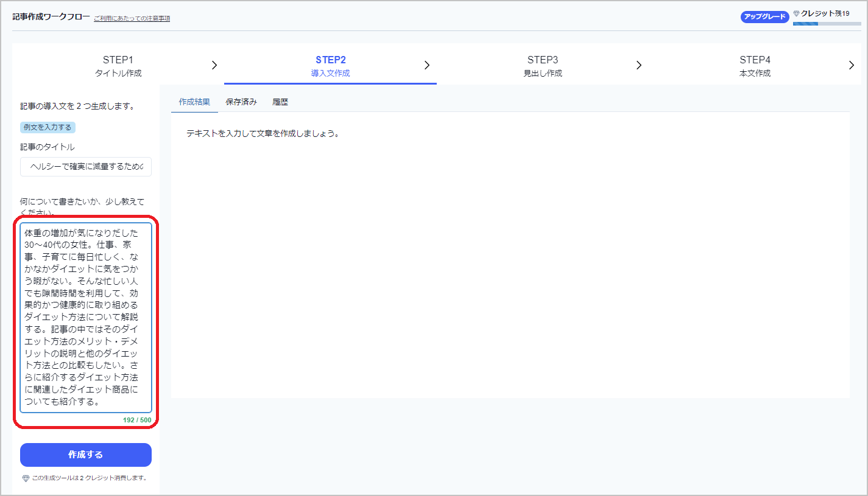Go to STEP1 タイトル作成
This screenshot has height=496, width=868.
tap(118, 66)
